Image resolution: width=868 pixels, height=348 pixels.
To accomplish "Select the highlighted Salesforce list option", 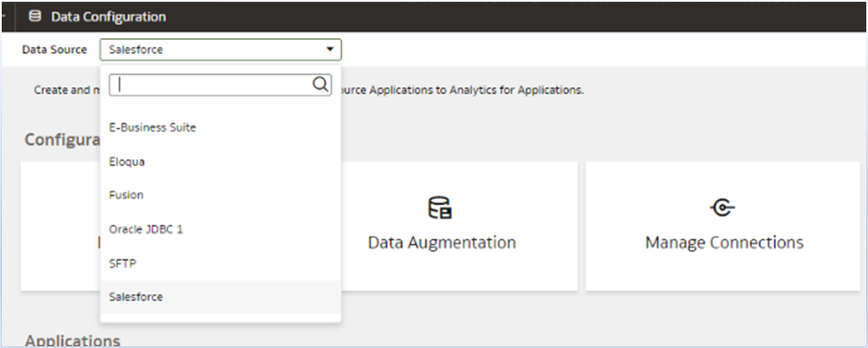I will pyautogui.click(x=220, y=297).
